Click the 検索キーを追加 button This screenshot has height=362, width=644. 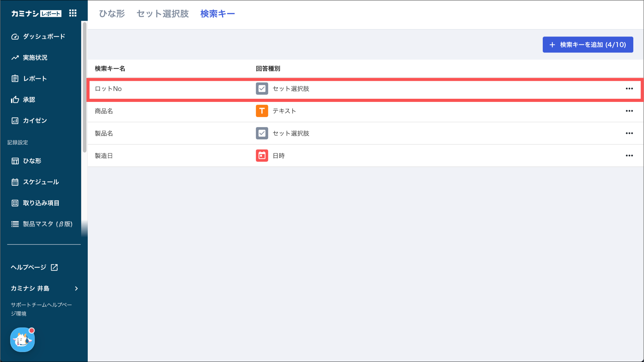(588, 45)
